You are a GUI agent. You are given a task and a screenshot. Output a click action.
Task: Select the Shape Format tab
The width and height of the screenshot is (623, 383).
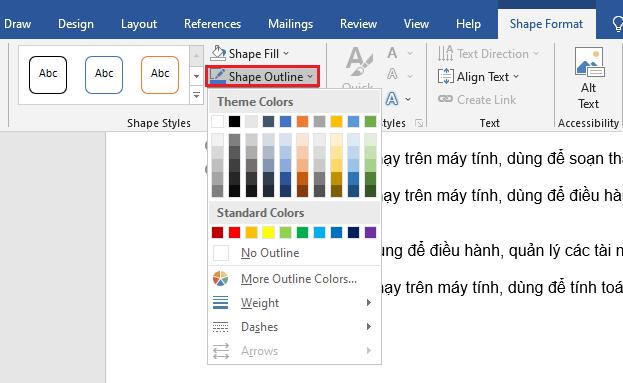point(546,24)
